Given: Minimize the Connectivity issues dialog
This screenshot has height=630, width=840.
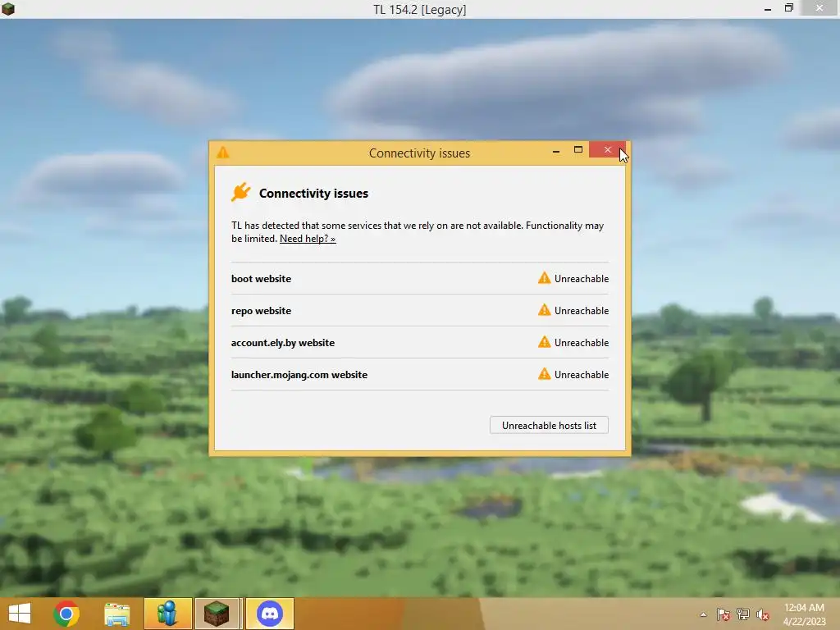Looking at the screenshot, I should (556, 151).
